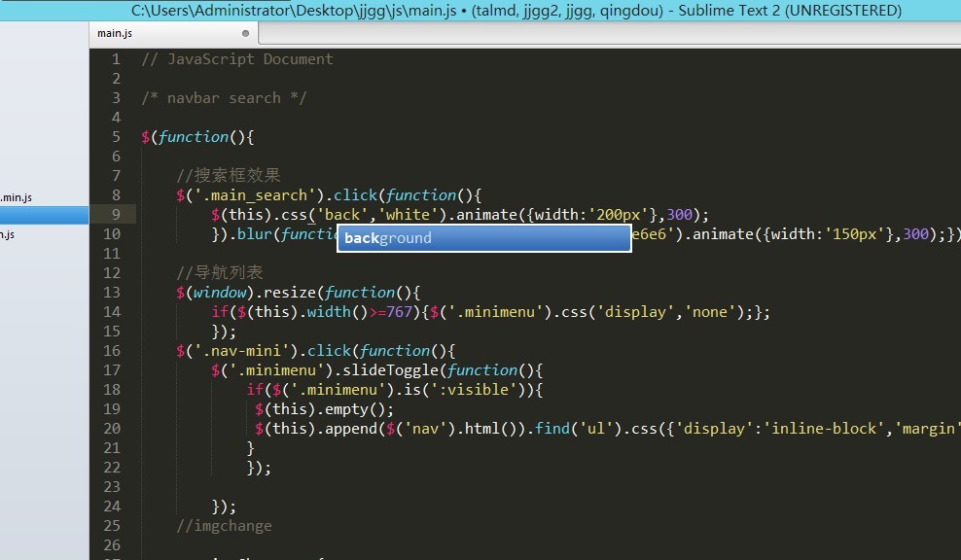Viewport: 961px width, 560px height.
Task: Place cursor in '// JavaScript Document' comment
Action: click(237, 59)
